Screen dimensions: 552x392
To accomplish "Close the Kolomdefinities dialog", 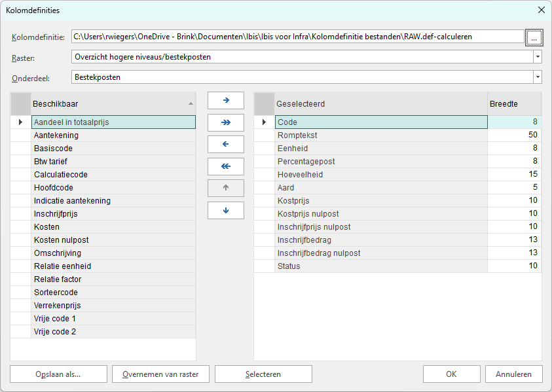I will click(x=541, y=10).
